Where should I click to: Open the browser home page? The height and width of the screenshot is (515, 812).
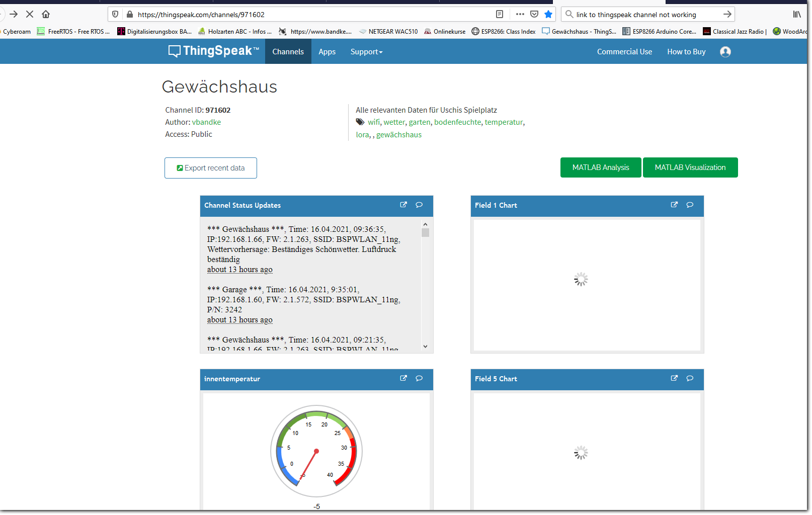[x=46, y=14]
